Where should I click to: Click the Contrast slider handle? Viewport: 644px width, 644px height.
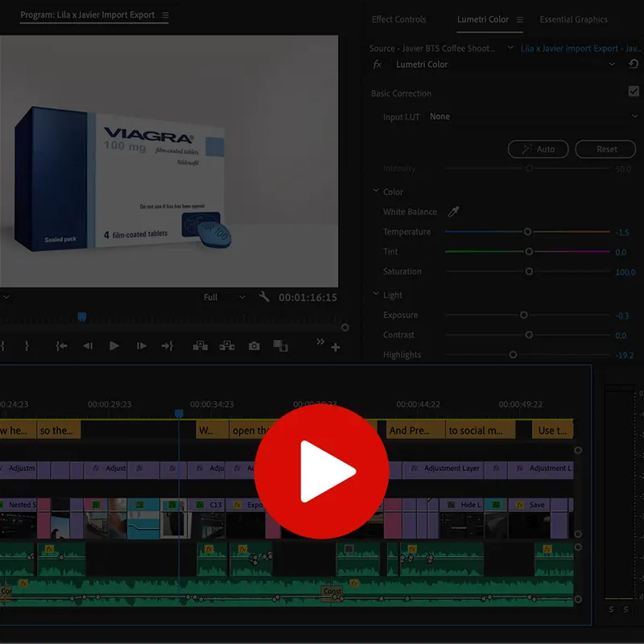[x=529, y=335]
